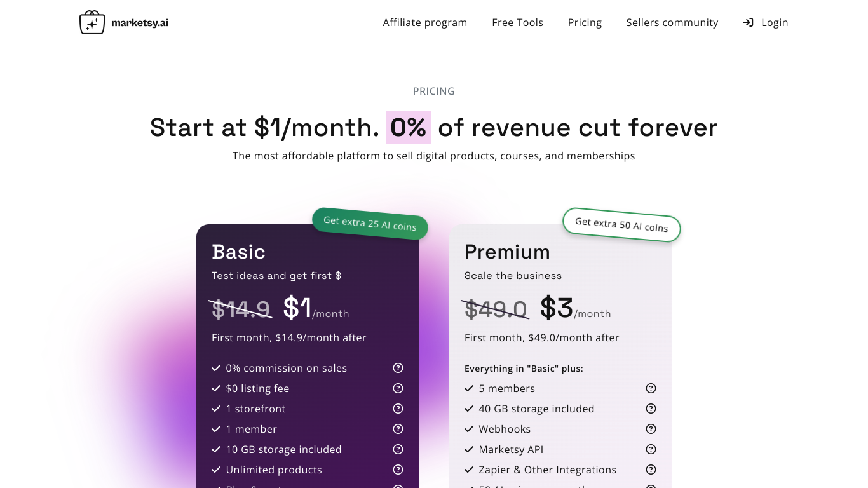This screenshot has width=868, height=488.
Task: Click the Login link
Action: click(765, 22)
